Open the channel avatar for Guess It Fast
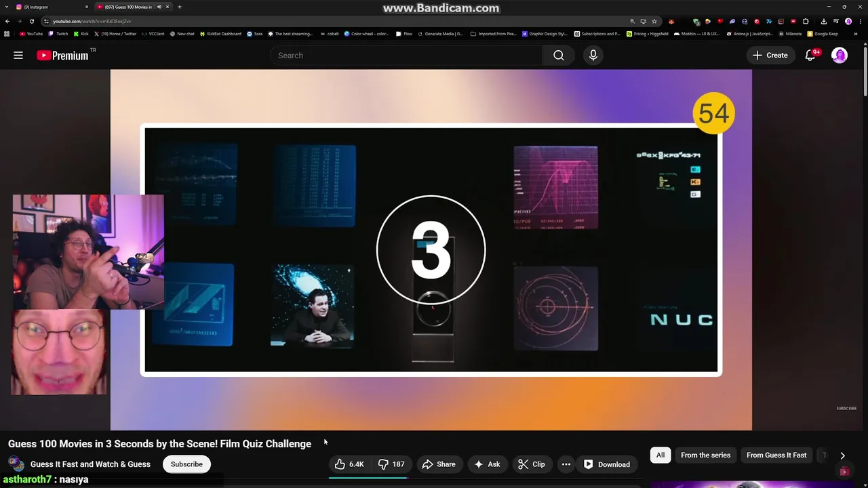This screenshot has width=868, height=488. click(16, 464)
